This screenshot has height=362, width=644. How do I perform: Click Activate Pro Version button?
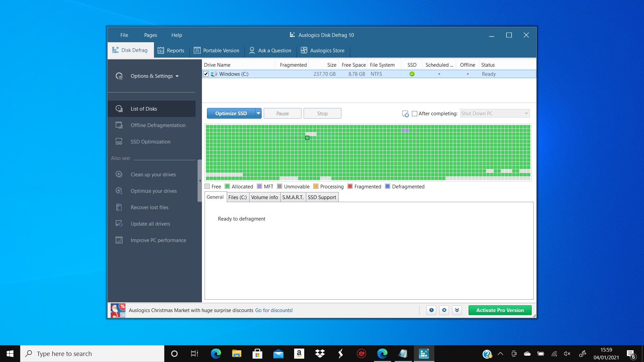coord(500,310)
